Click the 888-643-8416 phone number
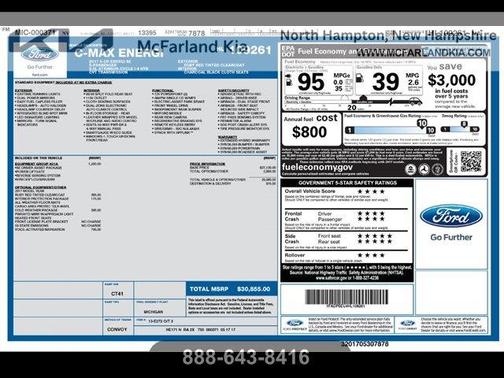Viewport: 504px width, 378px height. (x=246, y=357)
